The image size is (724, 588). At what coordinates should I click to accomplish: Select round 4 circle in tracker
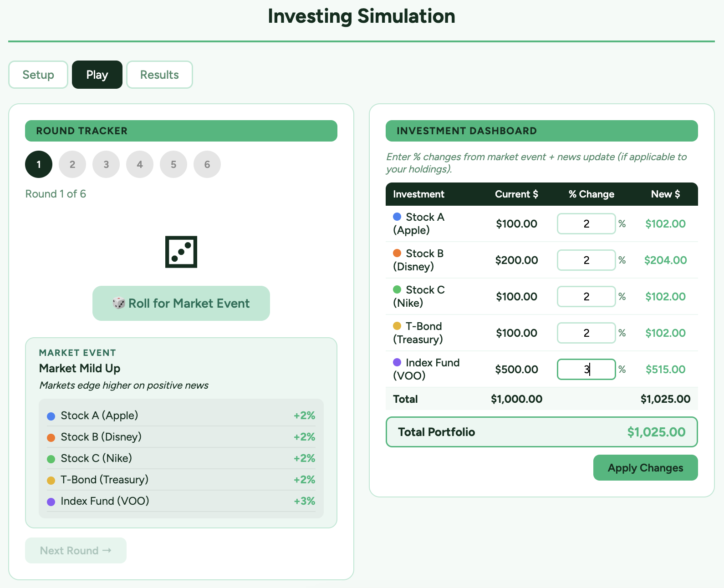(140, 164)
